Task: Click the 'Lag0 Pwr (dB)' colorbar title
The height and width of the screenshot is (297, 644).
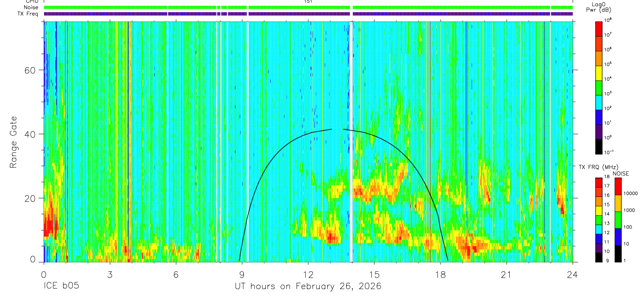Action: 599,7
